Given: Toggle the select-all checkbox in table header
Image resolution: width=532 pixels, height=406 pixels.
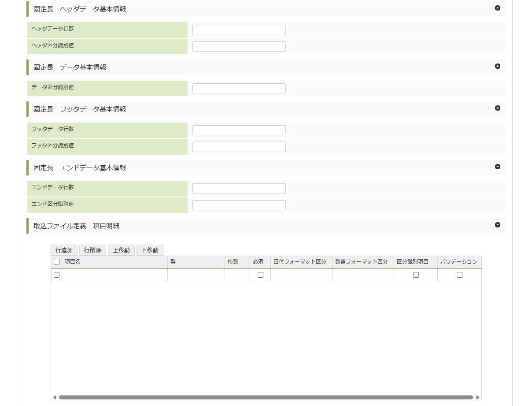Looking at the screenshot, I should tap(56, 262).
